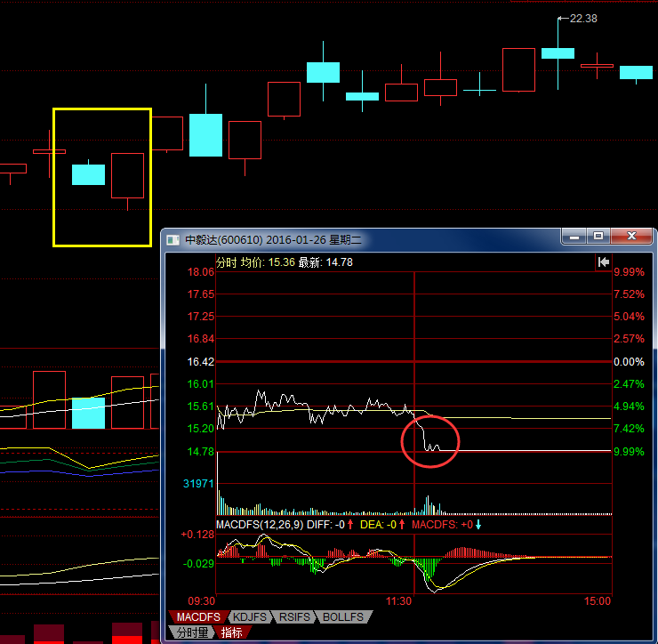Click the top 9.99% percentage label

coord(629,272)
